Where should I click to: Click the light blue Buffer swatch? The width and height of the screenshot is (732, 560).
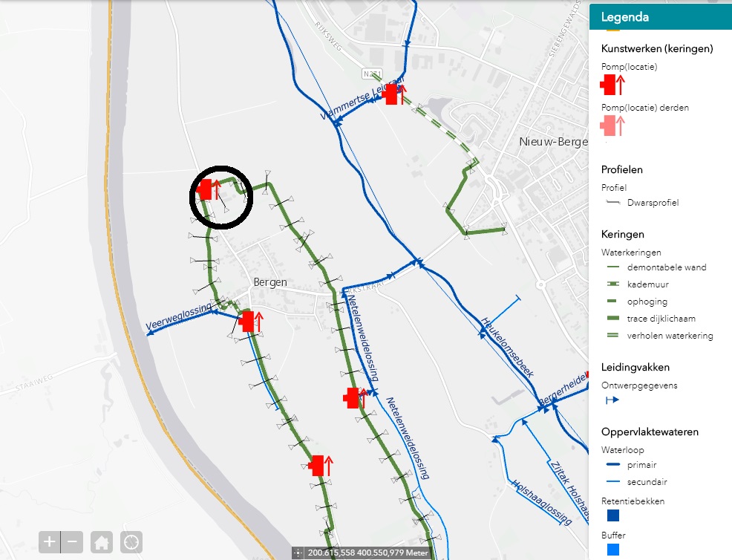pyautogui.click(x=613, y=550)
